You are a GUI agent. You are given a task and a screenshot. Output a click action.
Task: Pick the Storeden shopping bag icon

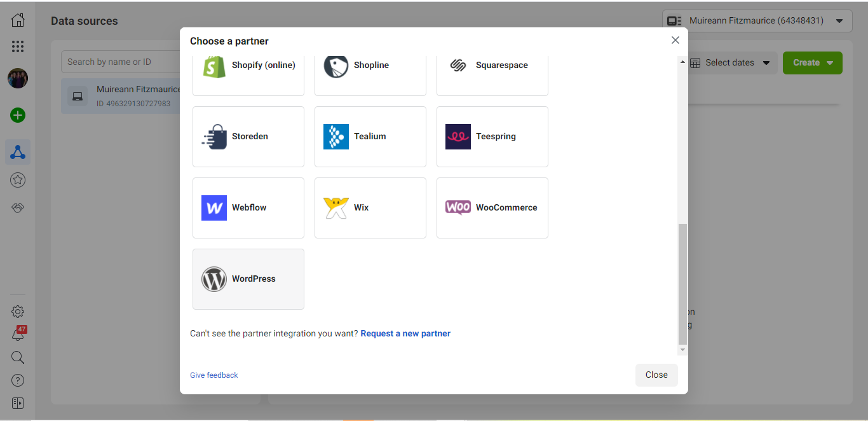point(214,137)
